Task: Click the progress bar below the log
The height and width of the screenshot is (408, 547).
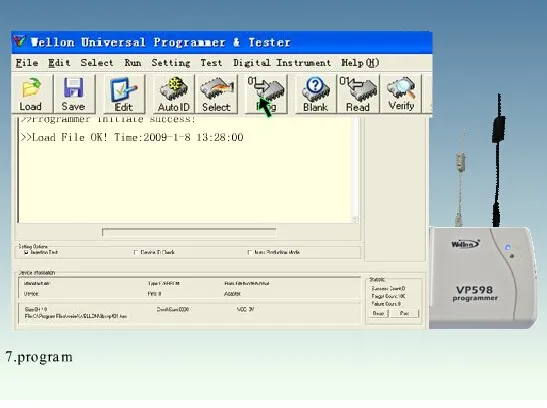Action: [189, 232]
